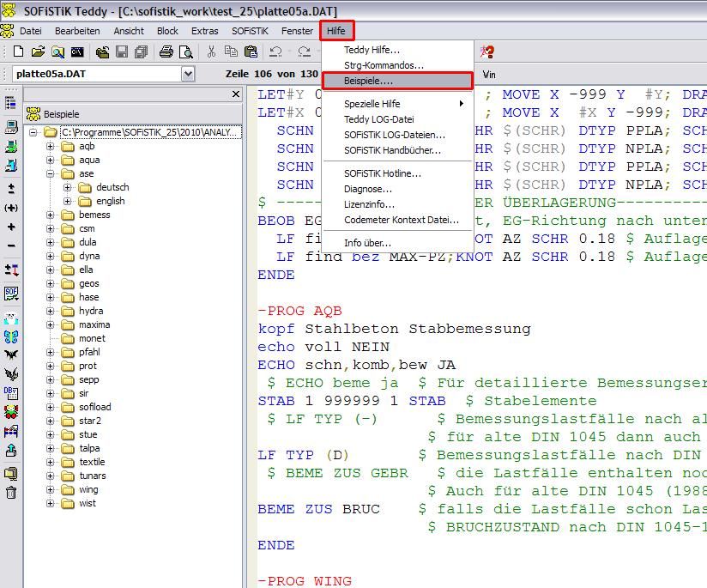Open print preview

click(186, 52)
